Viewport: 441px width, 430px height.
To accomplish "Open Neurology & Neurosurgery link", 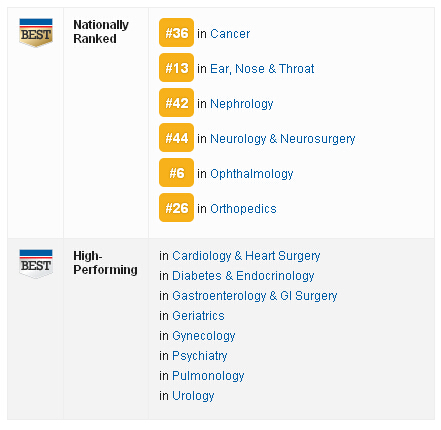I will pyautogui.click(x=283, y=139).
